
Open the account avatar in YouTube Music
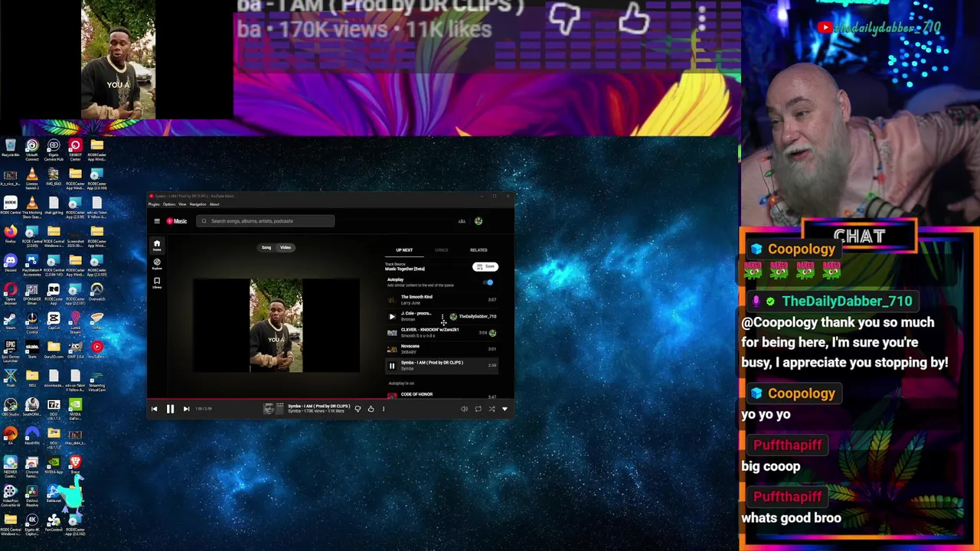tap(479, 221)
